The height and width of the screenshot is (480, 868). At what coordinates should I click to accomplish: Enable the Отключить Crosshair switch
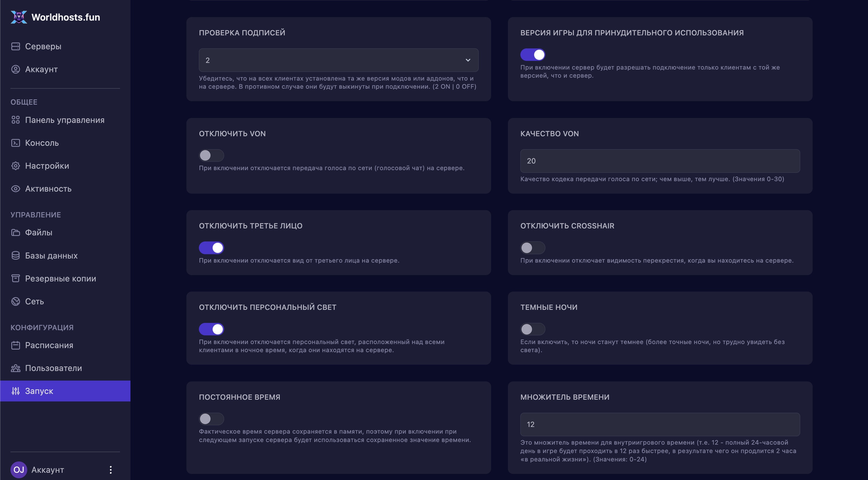click(x=532, y=248)
